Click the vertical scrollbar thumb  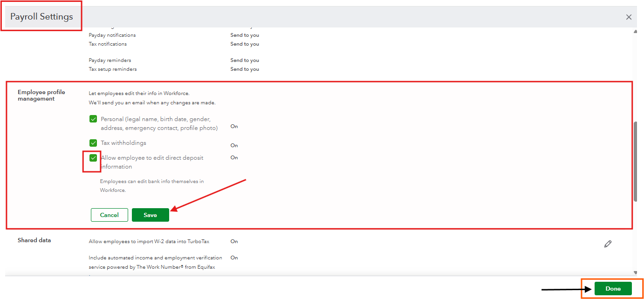(x=636, y=162)
